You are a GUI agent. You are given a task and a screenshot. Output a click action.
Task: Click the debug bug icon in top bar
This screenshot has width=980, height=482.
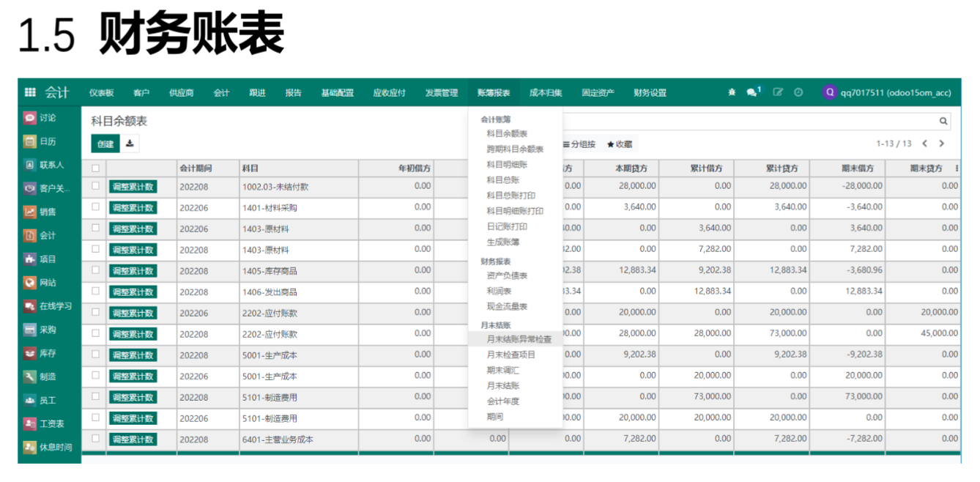coord(732,92)
